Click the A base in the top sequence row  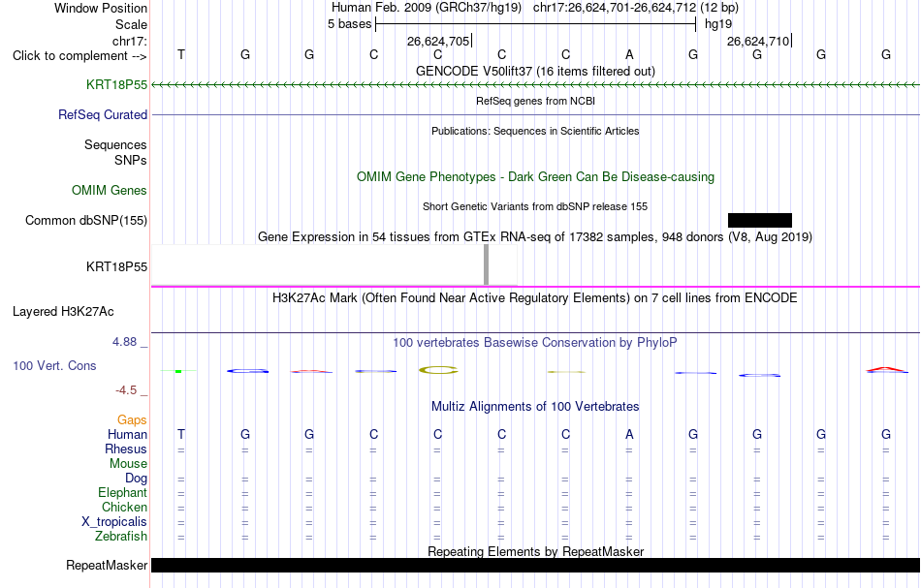(x=629, y=54)
